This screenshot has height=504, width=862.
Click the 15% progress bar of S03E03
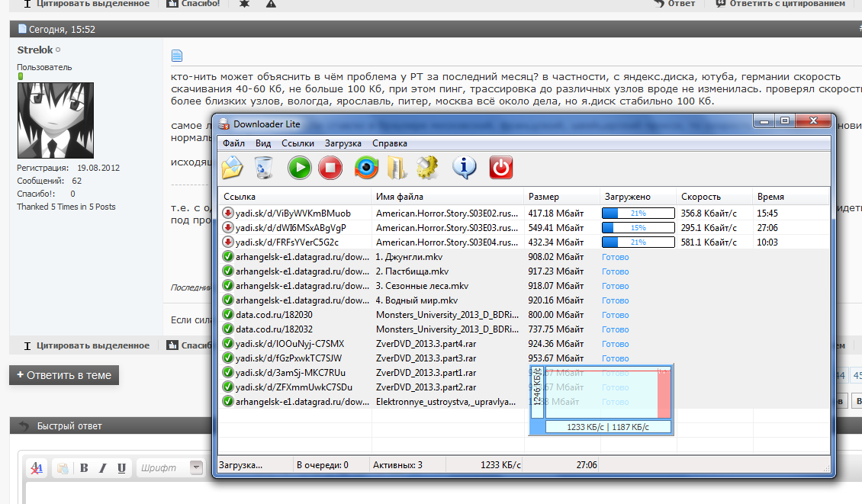point(638,227)
